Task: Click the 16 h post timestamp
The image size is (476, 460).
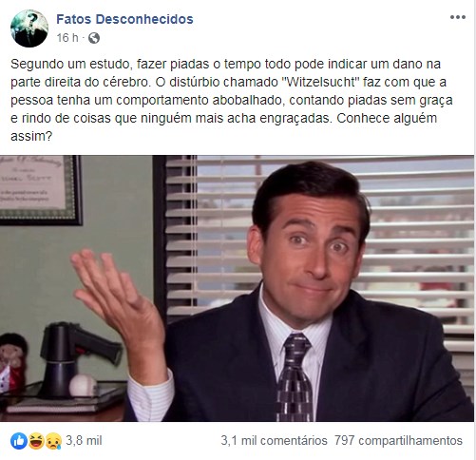Action: click(x=67, y=38)
